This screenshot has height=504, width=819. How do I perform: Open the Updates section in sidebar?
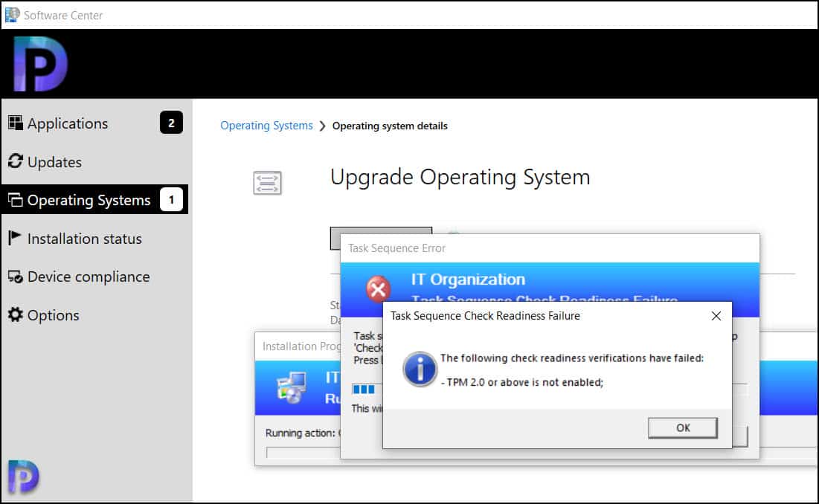(95, 162)
